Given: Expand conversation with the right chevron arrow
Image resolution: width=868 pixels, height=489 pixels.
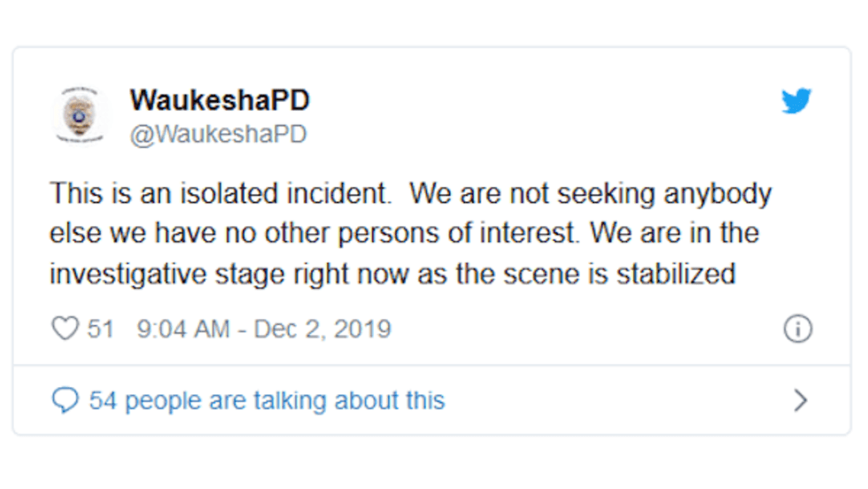Looking at the screenshot, I should [800, 400].
